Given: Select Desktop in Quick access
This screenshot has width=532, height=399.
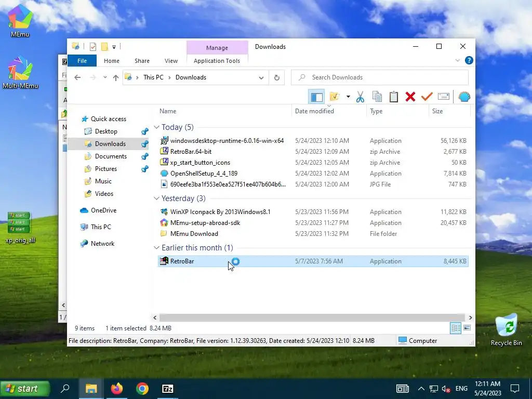Looking at the screenshot, I should pyautogui.click(x=106, y=131).
